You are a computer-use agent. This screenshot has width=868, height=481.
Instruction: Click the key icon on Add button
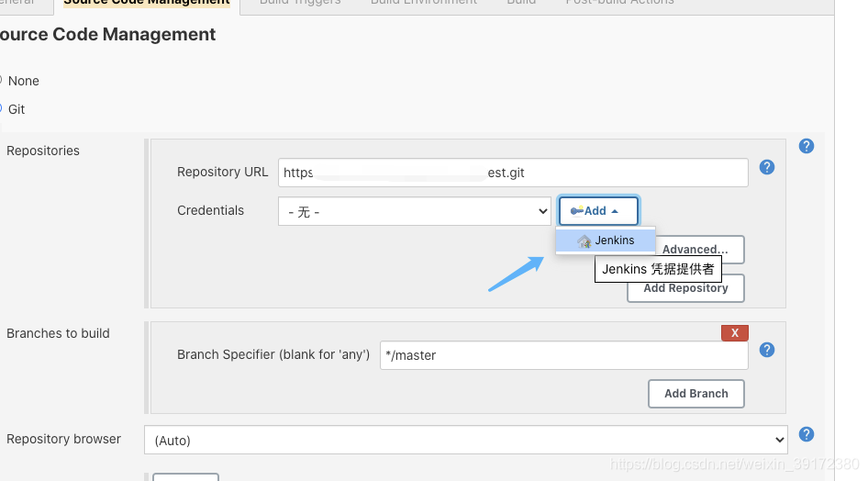pos(577,211)
